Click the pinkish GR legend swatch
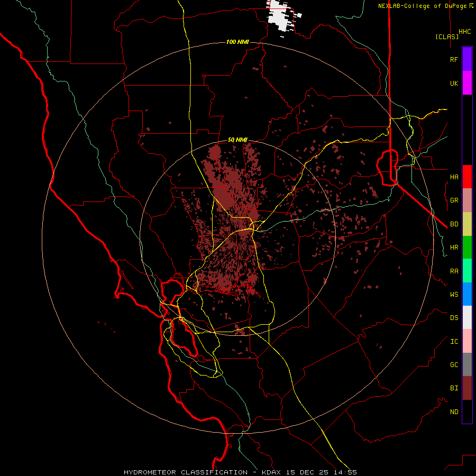 tap(467, 200)
